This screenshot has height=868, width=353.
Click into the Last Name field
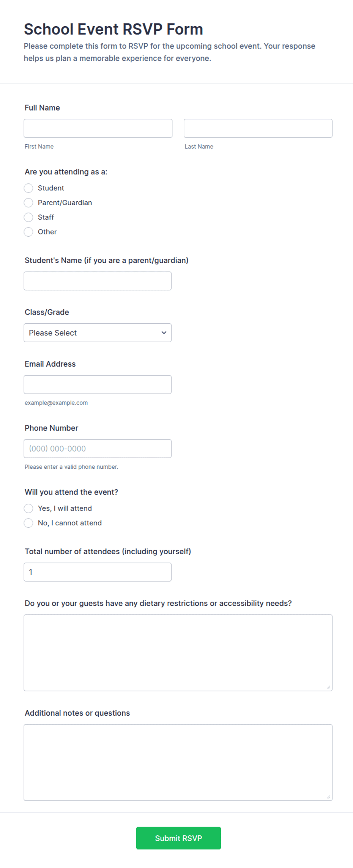(x=258, y=128)
